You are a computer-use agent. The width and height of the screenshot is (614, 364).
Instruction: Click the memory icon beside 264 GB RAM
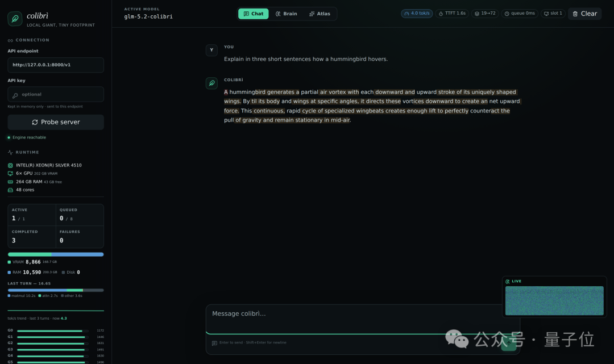pyautogui.click(x=10, y=182)
